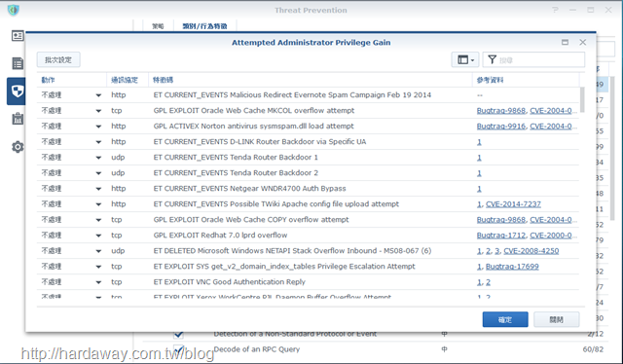Screen dimensions: 623x364
Task: Open action dropdown for Oracle MKCOL overflow row
Action: pos(98,111)
